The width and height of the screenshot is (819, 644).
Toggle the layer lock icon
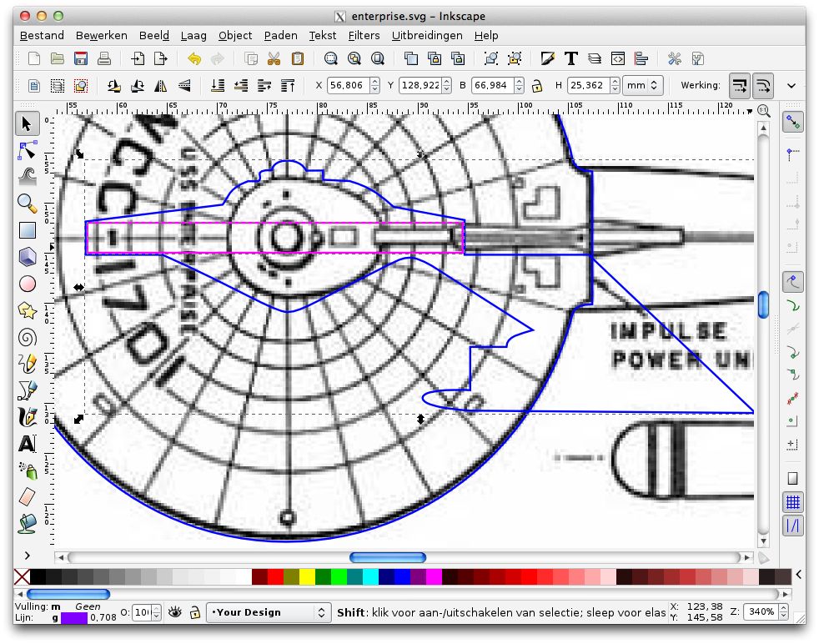pos(195,611)
